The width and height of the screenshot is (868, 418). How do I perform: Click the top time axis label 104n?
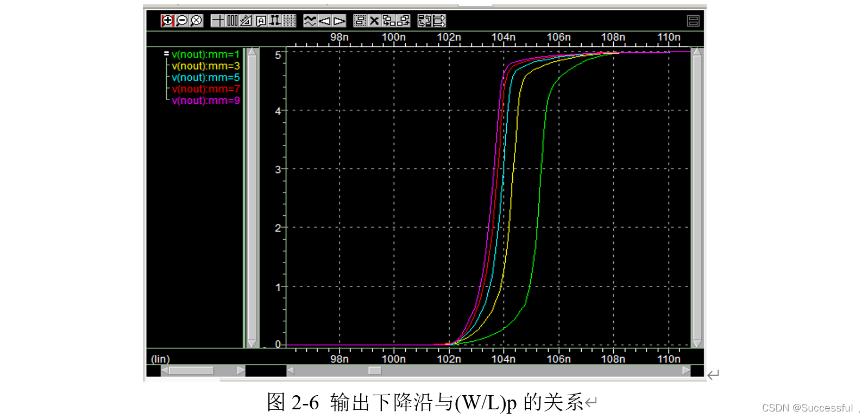pyautogui.click(x=504, y=37)
